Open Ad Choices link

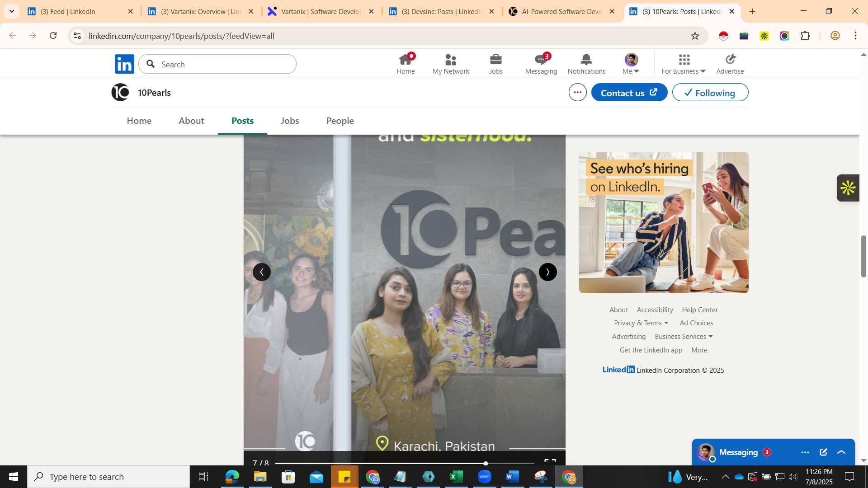pyautogui.click(x=696, y=323)
